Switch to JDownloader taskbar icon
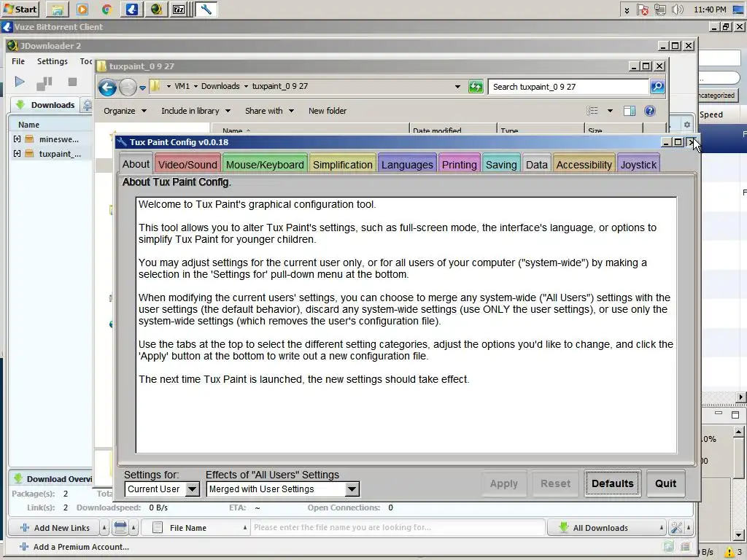The height and width of the screenshot is (560, 747). click(x=156, y=9)
